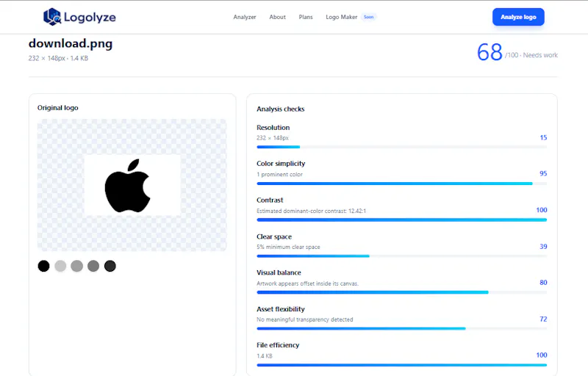588x376 pixels.
Task: Select the pure black color swatch
Action: [x=43, y=266]
